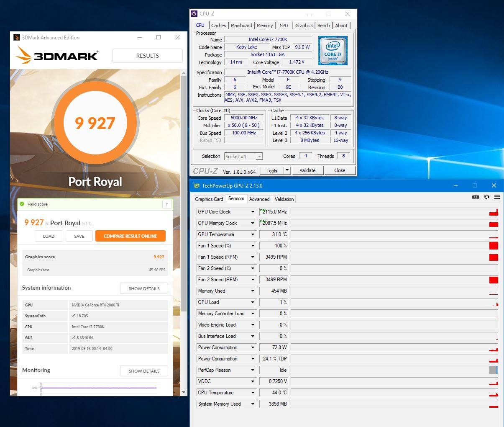Click the PerfCap Reason graph bar

click(x=494, y=370)
